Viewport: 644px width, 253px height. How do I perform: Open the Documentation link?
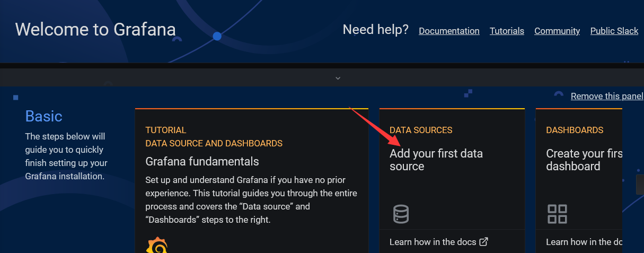[x=449, y=31]
